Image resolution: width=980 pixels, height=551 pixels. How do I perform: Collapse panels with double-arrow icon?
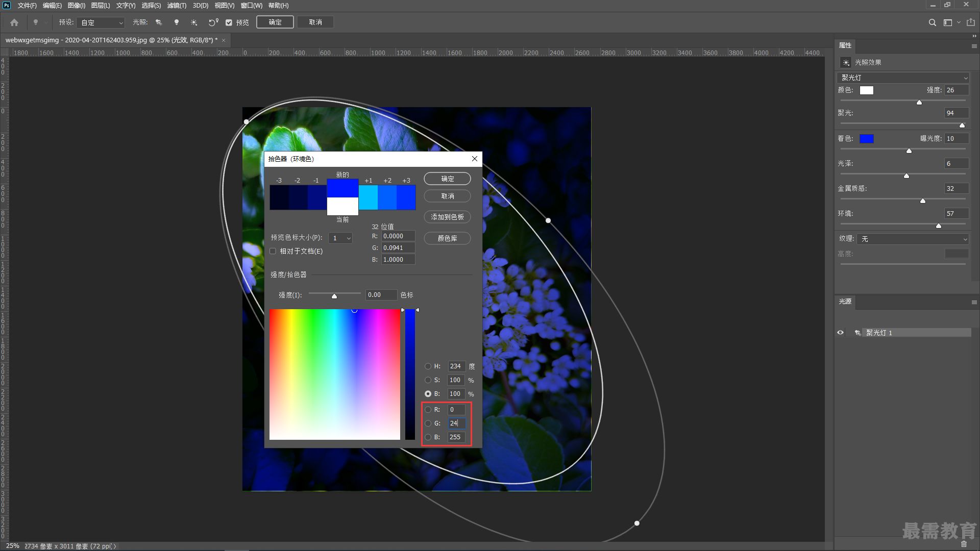click(974, 36)
